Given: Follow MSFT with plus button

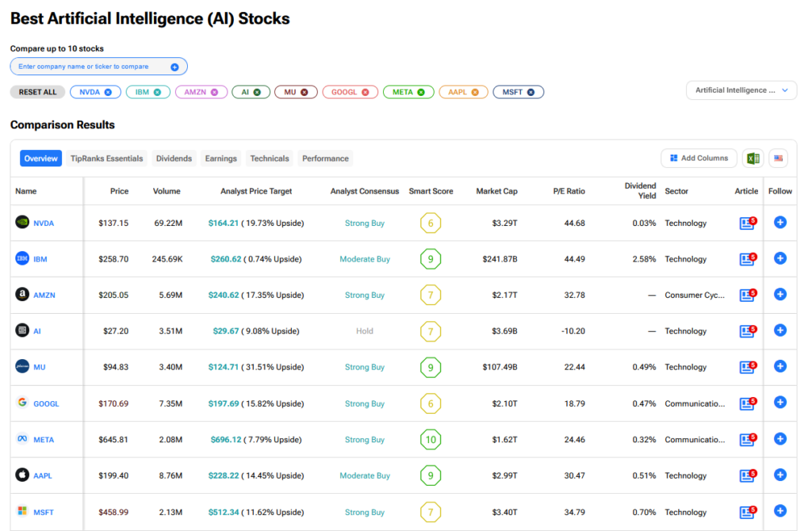Looking at the screenshot, I should tap(780, 511).
